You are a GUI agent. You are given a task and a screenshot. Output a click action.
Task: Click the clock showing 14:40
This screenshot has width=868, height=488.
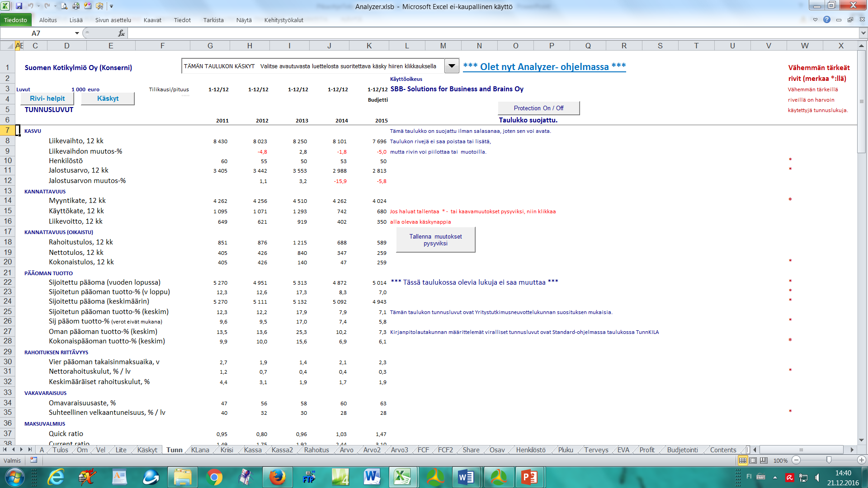(843, 473)
